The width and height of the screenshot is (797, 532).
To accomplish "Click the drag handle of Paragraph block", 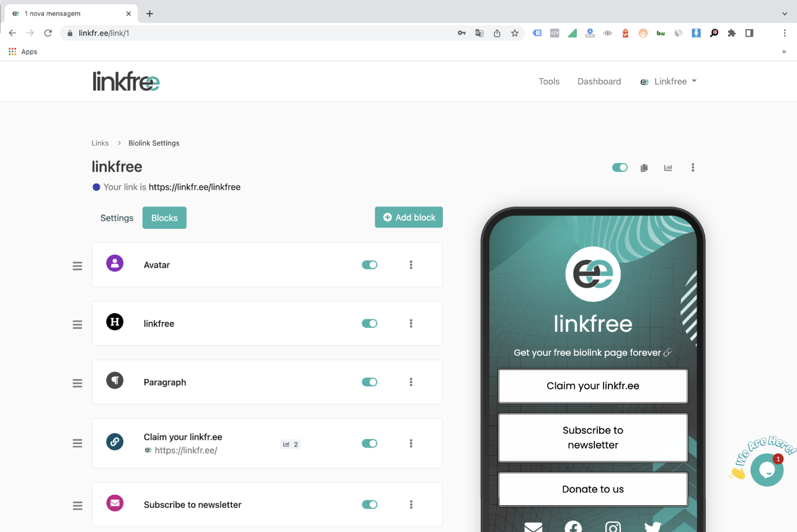I will [78, 383].
